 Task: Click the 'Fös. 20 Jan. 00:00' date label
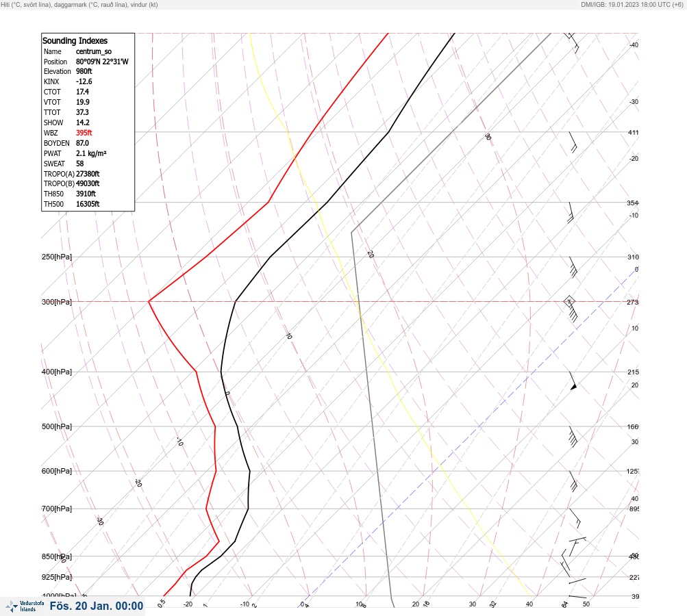97,606
